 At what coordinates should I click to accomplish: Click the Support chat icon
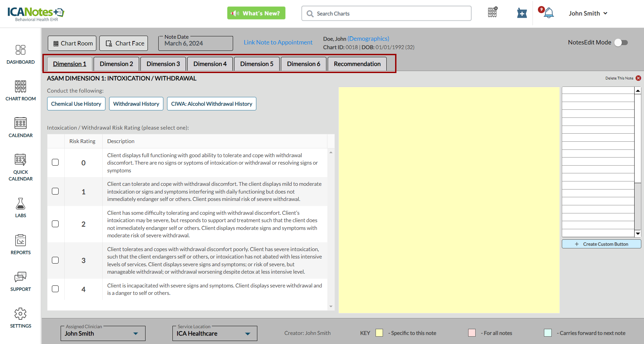[x=21, y=277]
